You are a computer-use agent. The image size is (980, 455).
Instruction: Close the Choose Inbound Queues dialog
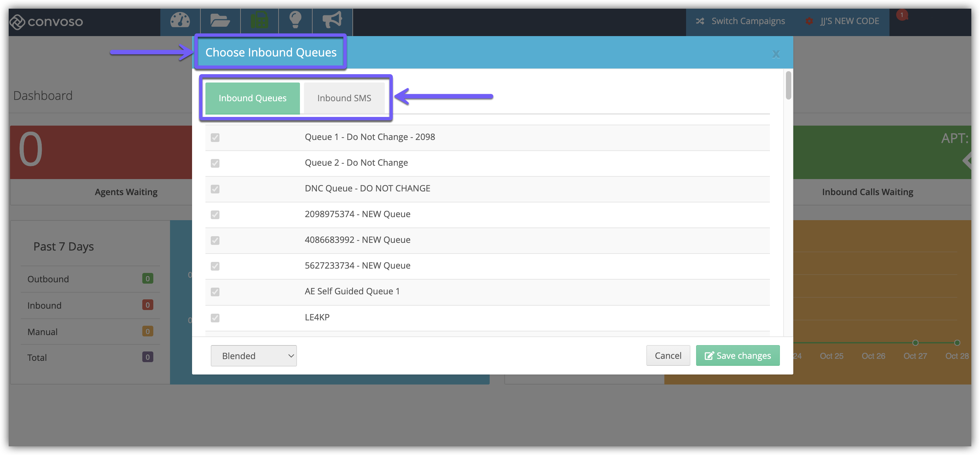776,54
